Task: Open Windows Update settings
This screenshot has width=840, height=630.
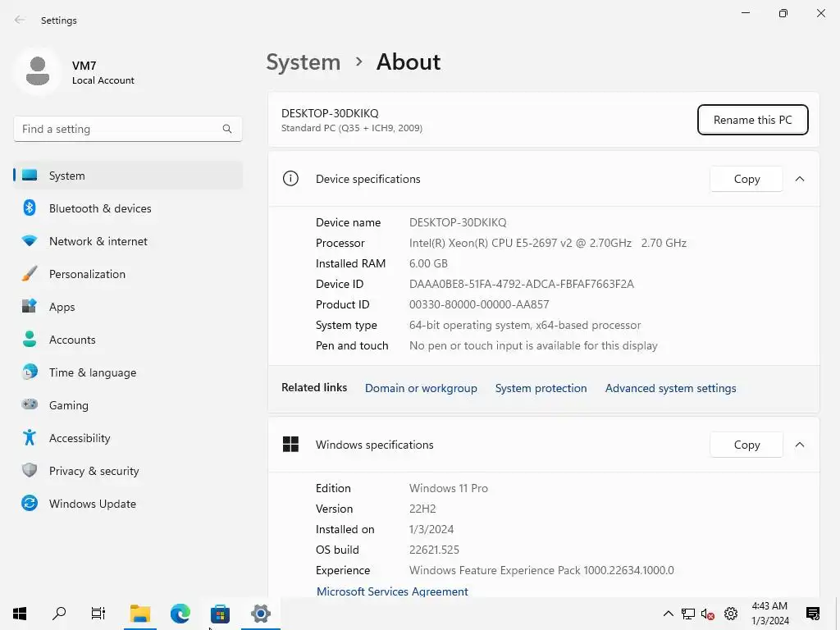Action: pos(128,504)
